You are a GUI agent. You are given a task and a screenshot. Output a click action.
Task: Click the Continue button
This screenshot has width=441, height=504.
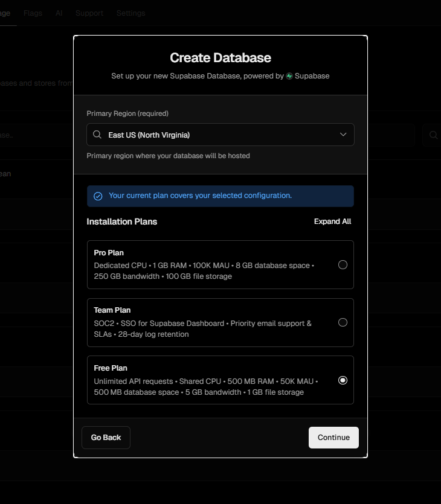333,438
